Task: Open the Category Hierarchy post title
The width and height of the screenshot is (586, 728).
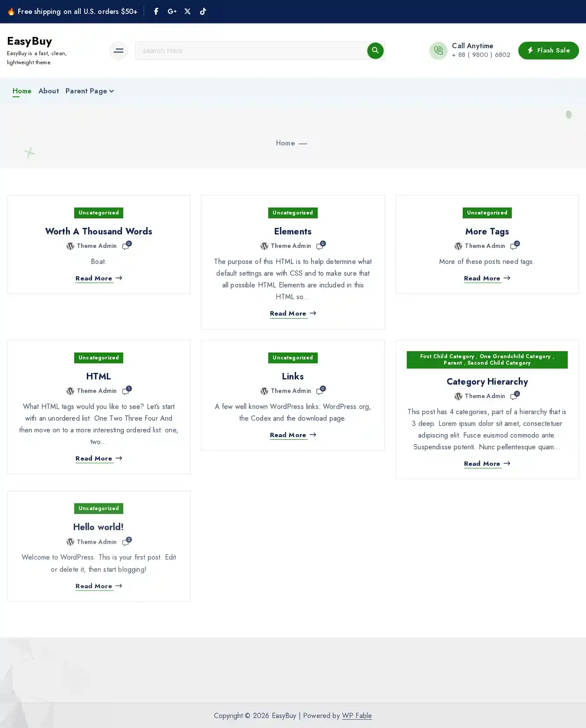Action: coord(487,382)
